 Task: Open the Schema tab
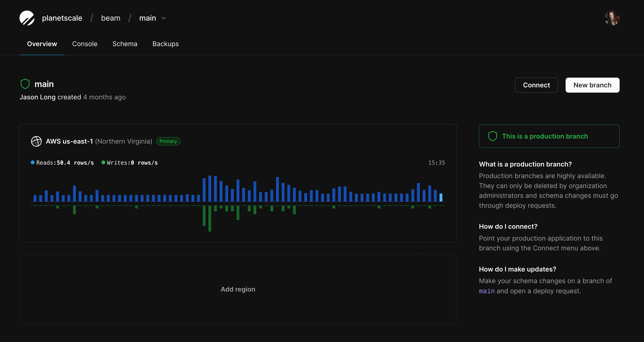click(x=125, y=44)
